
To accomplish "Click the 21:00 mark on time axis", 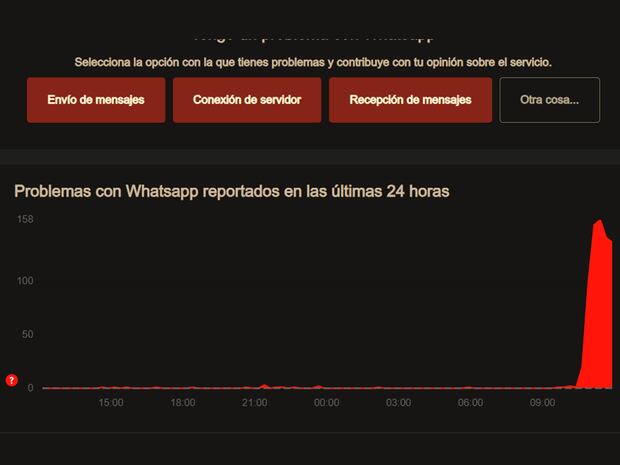I will [254, 403].
